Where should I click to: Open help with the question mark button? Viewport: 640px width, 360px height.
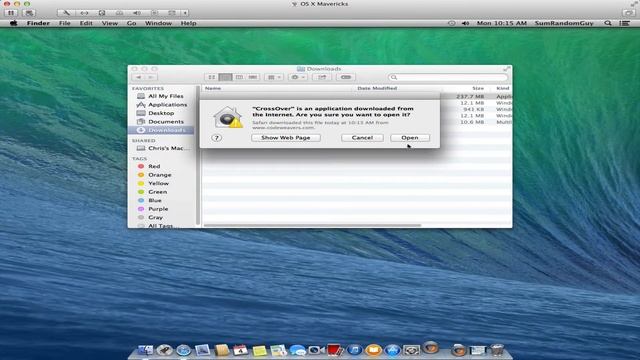pyautogui.click(x=217, y=138)
